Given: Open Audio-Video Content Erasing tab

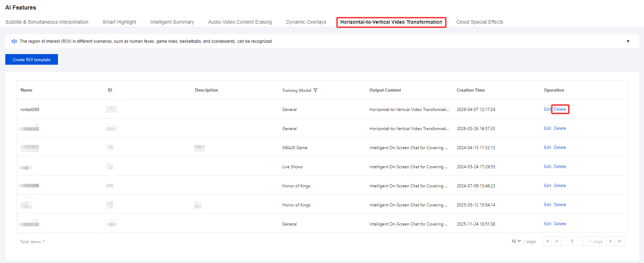Looking at the screenshot, I should coord(240,22).
